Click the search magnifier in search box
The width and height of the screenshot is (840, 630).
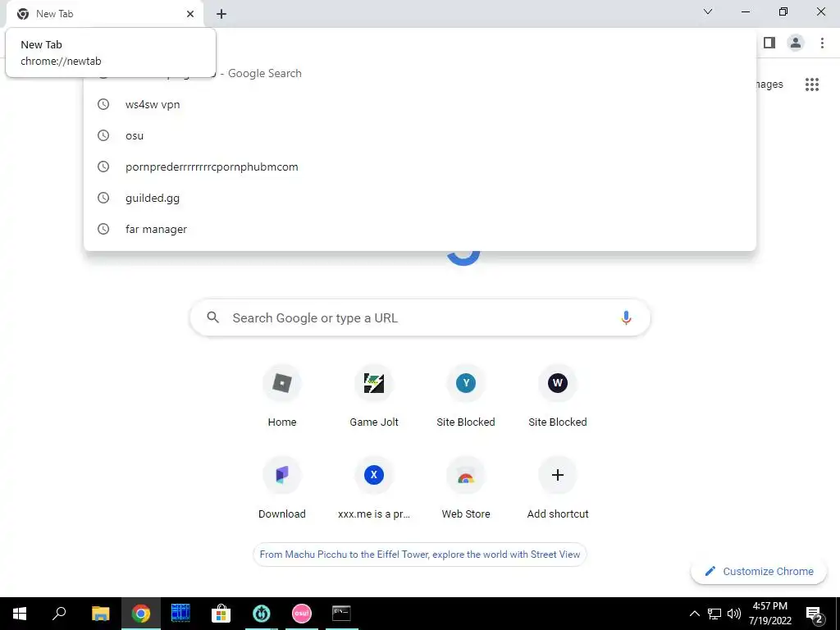tap(212, 317)
